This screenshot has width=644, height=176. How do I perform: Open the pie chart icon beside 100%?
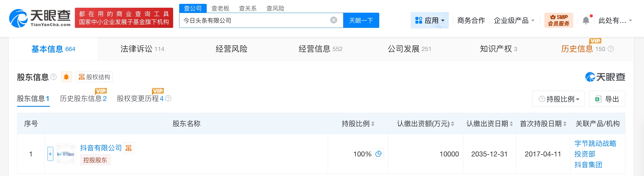[378, 154]
